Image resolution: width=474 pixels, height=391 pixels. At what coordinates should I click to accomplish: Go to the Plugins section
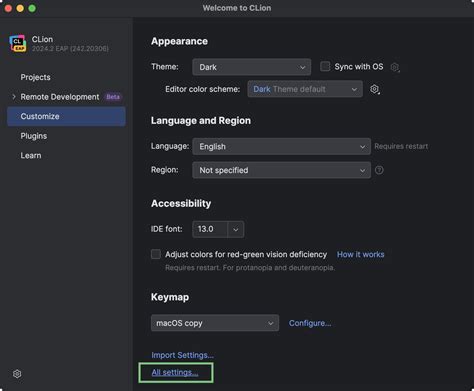[x=34, y=136]
